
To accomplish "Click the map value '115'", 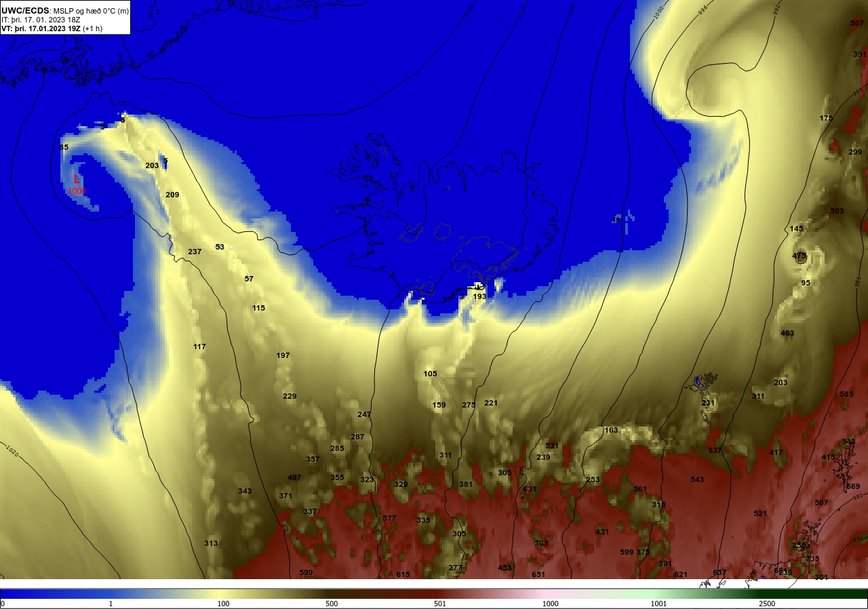I will coord(258,308).
